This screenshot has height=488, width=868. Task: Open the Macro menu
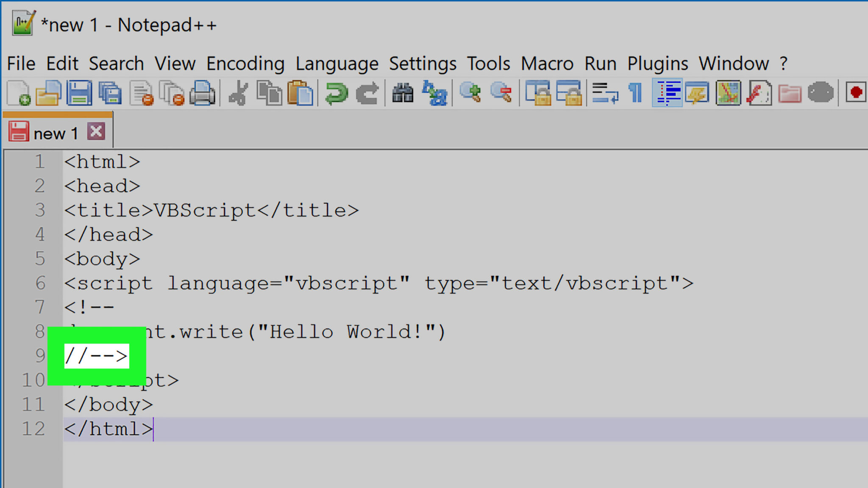[548, 63]
